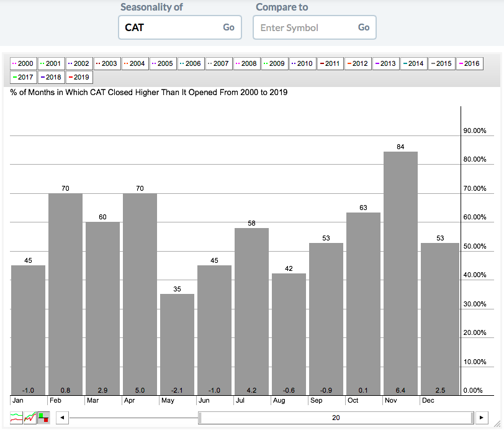The width and height of the screenshot is (504, 430).
Task: Toggle the 2008 year series
Action: [246, 63]
